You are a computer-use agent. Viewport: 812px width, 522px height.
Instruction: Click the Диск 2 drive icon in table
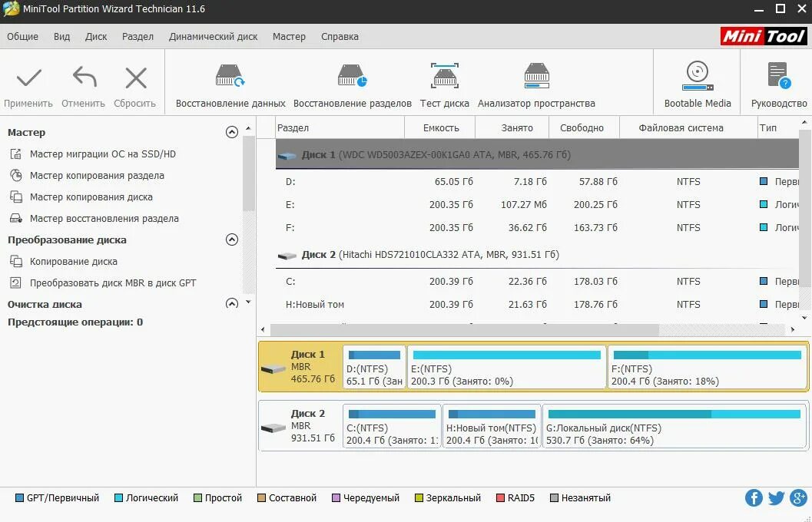point(287,255)
